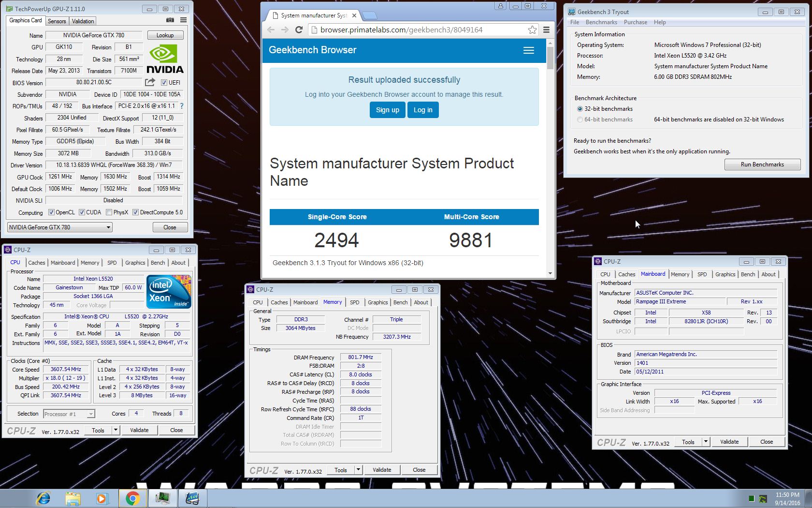Viewport: 812px width, 508px height.
Task: Click the browser address bar URL
Action: tap(401, 30)
